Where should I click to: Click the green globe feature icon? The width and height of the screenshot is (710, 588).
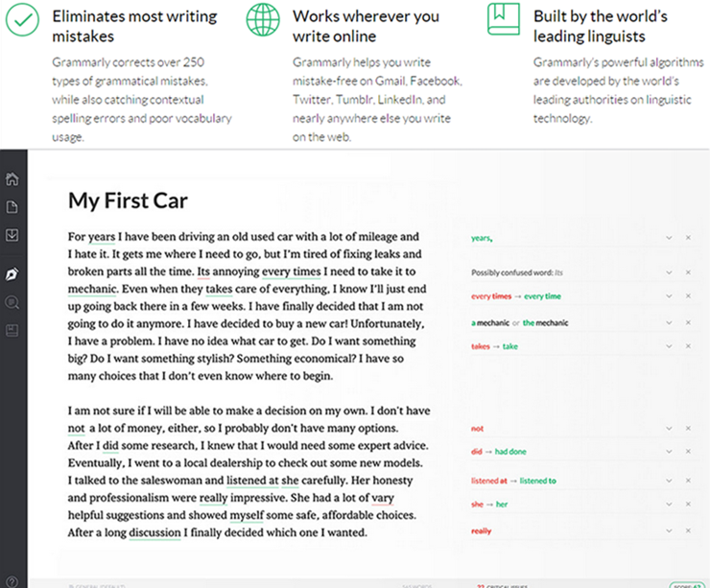click(x=263, y=19)
